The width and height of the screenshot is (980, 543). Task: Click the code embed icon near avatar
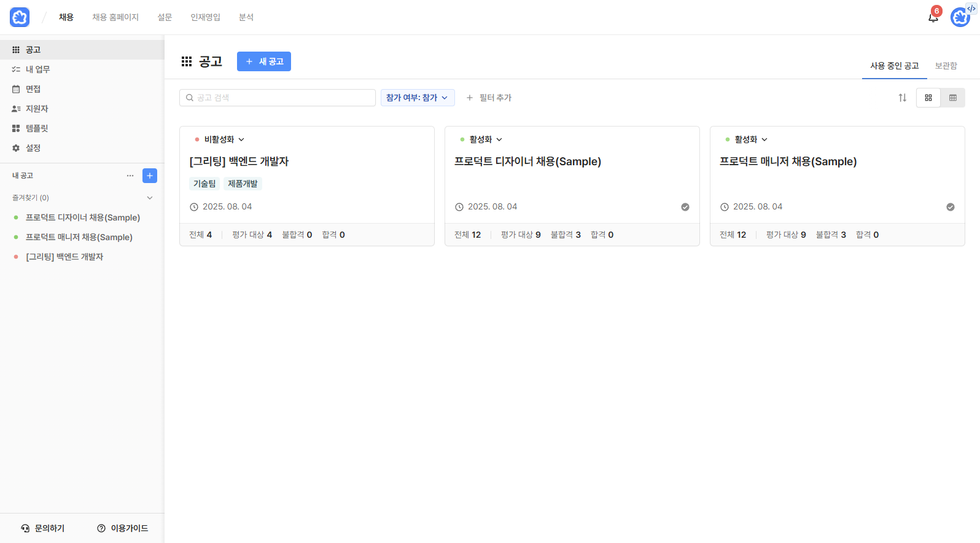coord(971,9)
